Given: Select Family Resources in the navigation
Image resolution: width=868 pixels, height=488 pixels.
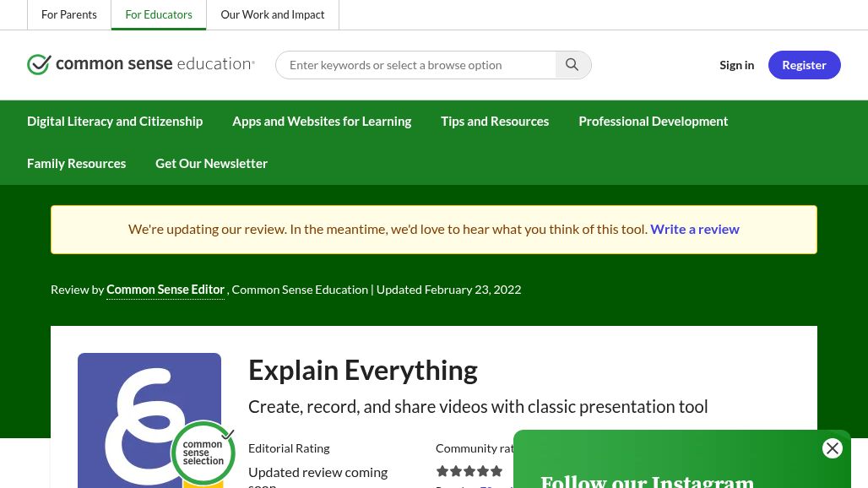Looking at the screenshot, I should click(76, 163).
